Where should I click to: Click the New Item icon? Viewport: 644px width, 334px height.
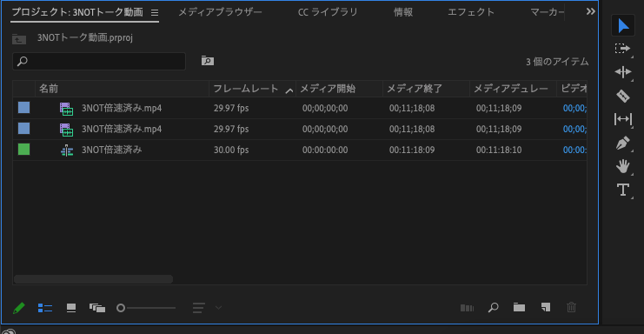point(546,307)
